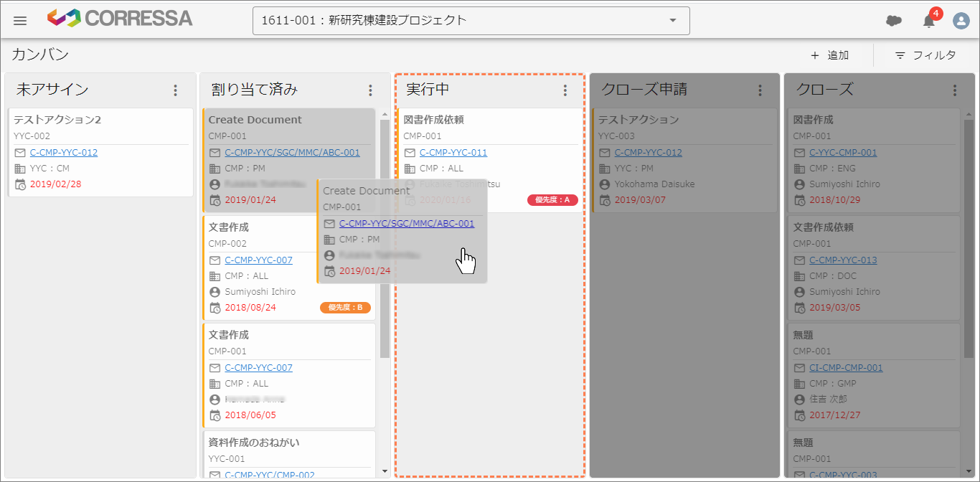
Task: Open the 未アサイン column options menu
Action: click(175, 90)
